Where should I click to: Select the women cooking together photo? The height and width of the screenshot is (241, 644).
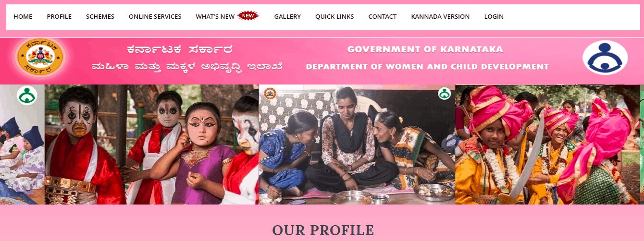click(357, 145)
